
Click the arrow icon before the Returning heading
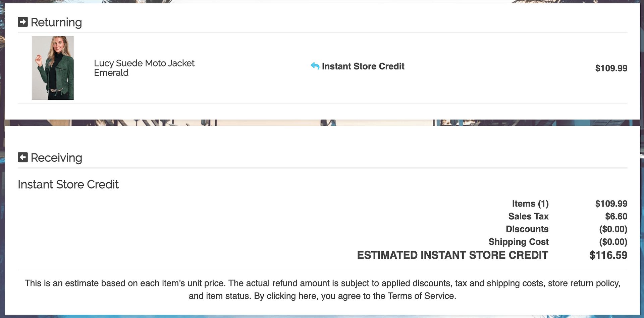(x=23, y=21)
